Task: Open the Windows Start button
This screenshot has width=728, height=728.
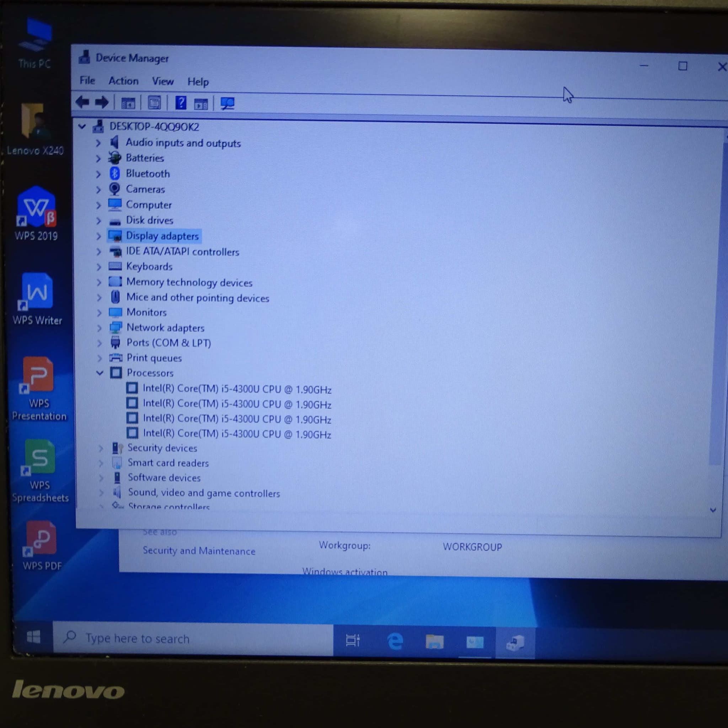Action: (33, 637)
